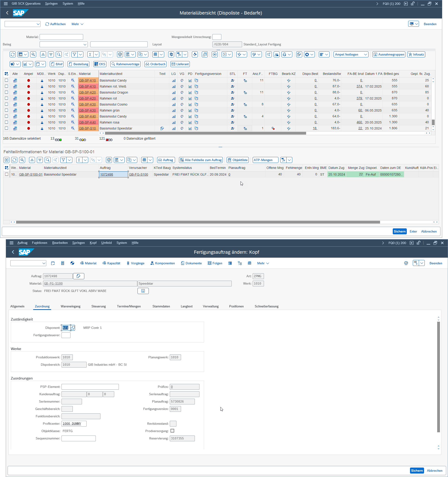
Task: Click the edit pencil icon beside Auftrag 1072498
Action: (78, 276)
